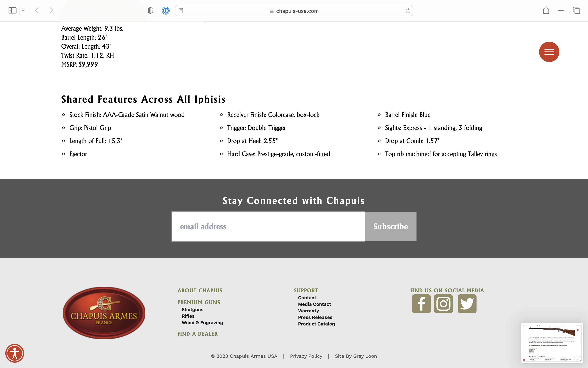588x368 pixels.
Task: Click the Trigger: Double Trigger text
Action: click(256, 128)
